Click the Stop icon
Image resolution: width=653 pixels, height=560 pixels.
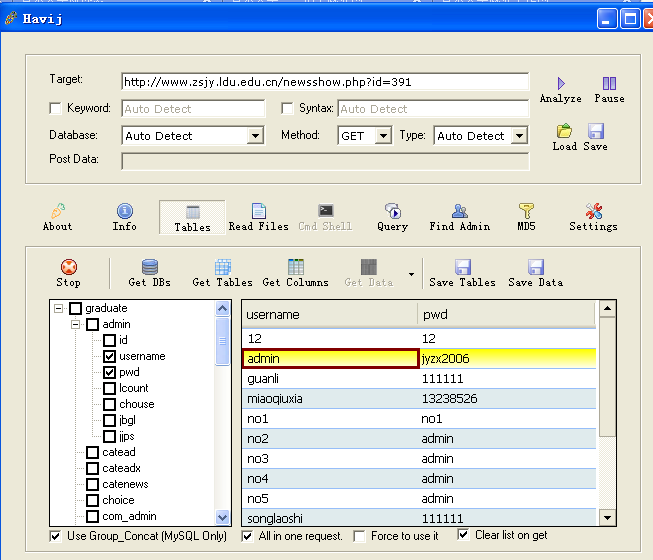click(x=69, y=267)
